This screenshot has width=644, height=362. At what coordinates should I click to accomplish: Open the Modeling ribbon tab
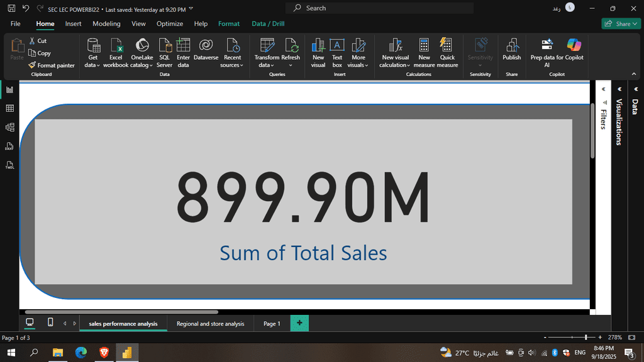(x=106, y=24)
